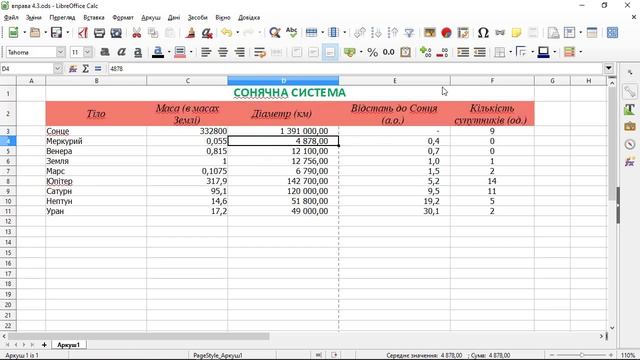Insert chart pie icon

pyautogui.click(x=446, y=33)
